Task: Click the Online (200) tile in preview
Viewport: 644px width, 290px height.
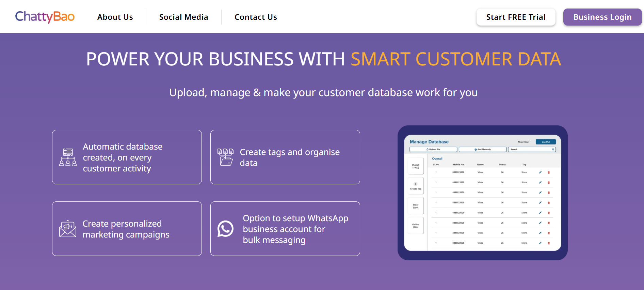Action: pyautogui.click(x=416, y=226)
